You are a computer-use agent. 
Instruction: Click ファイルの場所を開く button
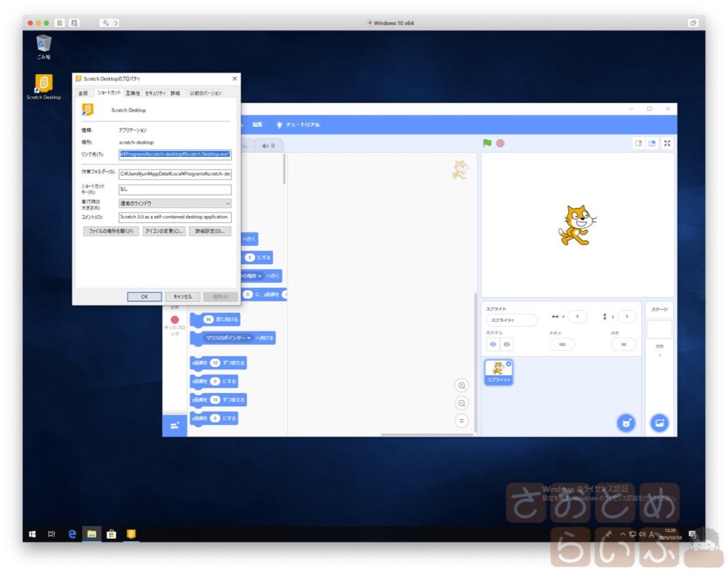(x=111, y=231)
